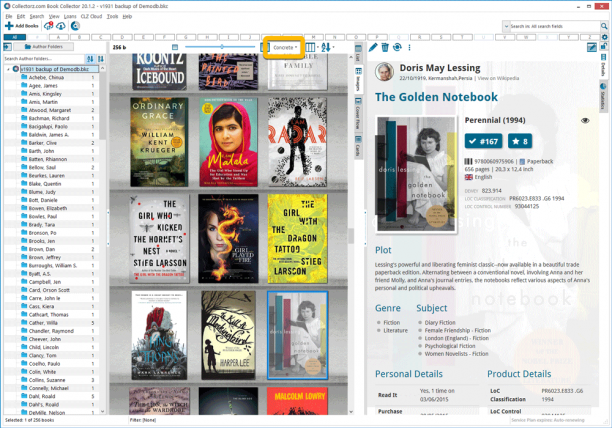Click the bookshelf vertical scrollbar
The image size is (612, 428).
[350, 234]
